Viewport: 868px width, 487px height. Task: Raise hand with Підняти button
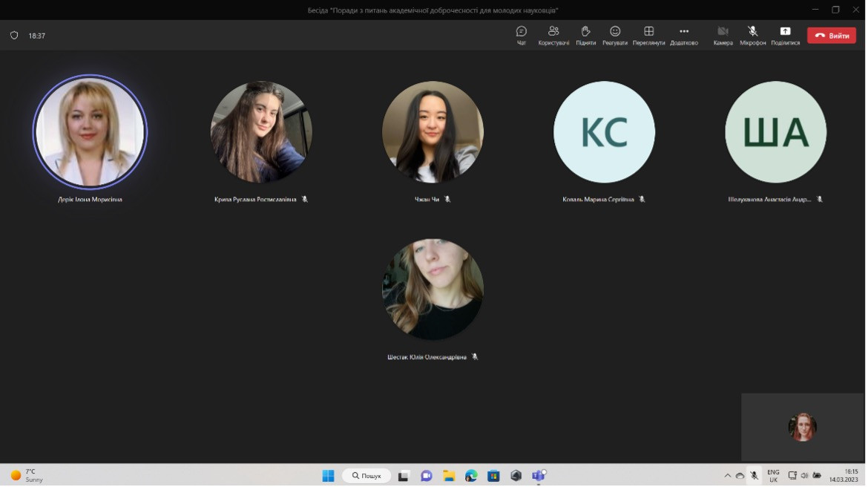(x=585, y=36)
